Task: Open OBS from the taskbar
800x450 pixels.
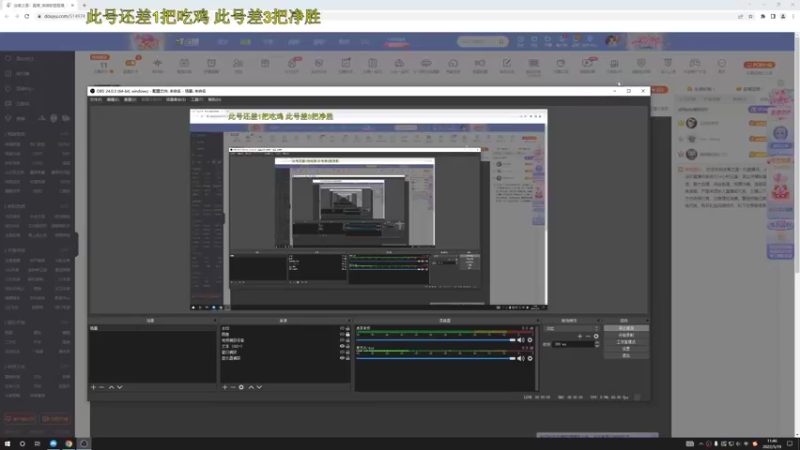Action: click(84, 444)
